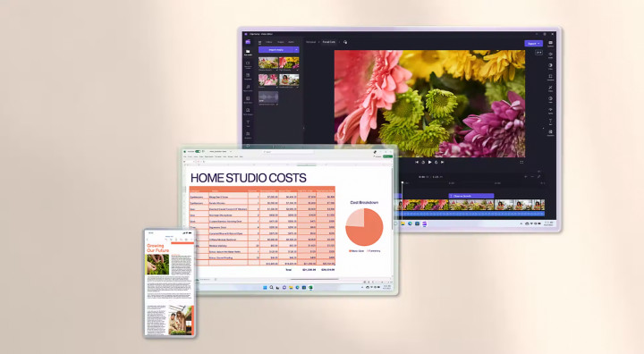Rewind a few seconds in preview
The height and width of the screenshot is (354, 644).
423,162
